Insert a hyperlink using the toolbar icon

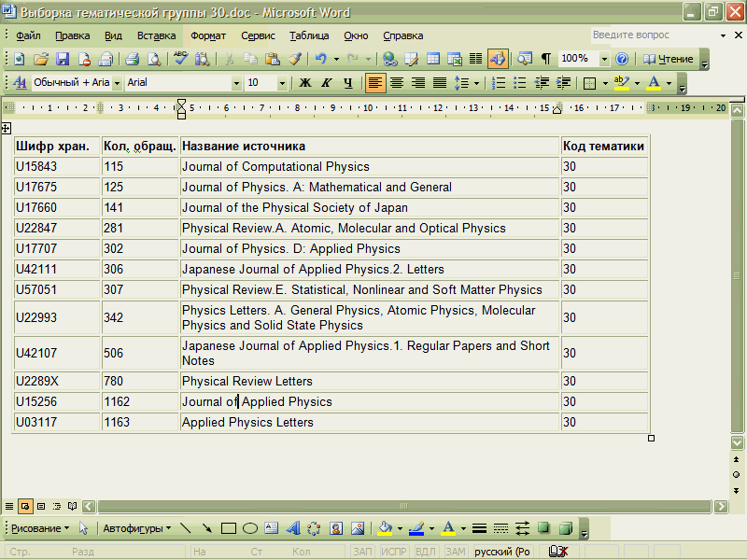[390, 59]
